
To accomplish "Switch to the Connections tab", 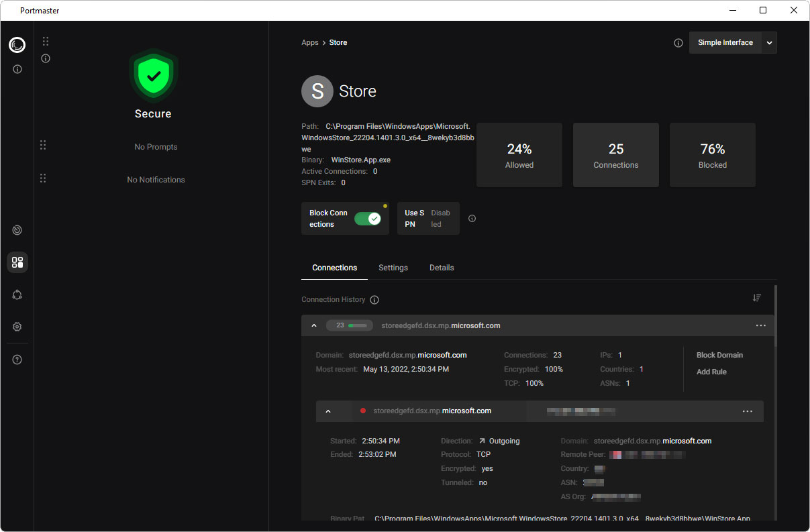I will coord(335,268).
